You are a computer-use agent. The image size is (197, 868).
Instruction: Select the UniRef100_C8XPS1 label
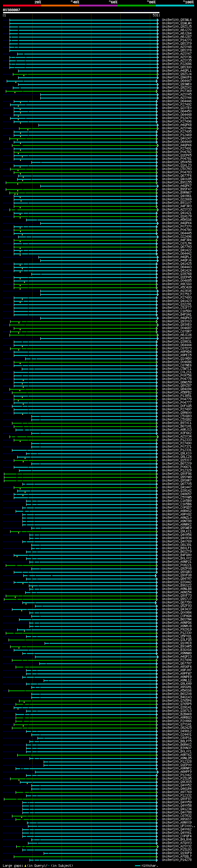[177, 737]
